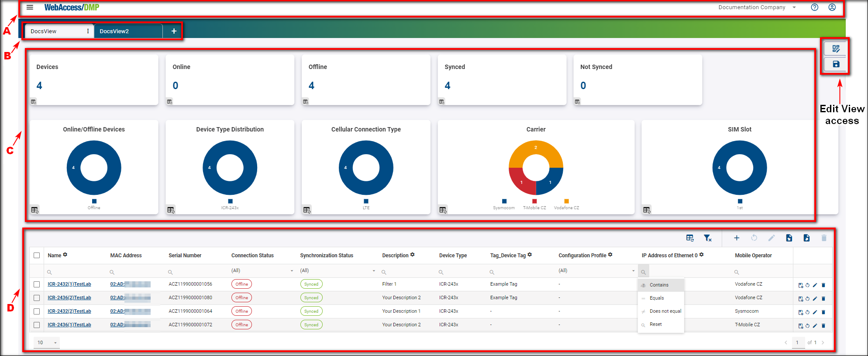Open the hamburger navigation menu
The width and height of the screenshot is (868, 356).
30,7
